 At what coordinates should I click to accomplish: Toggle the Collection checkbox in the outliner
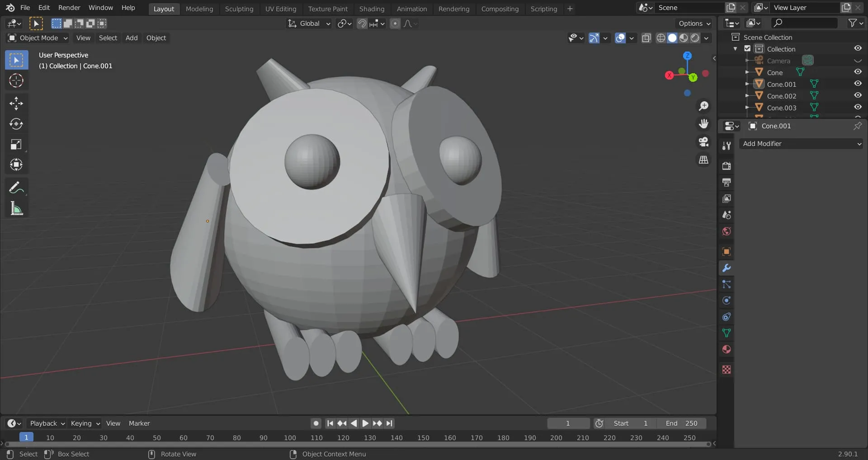(747, 48)
